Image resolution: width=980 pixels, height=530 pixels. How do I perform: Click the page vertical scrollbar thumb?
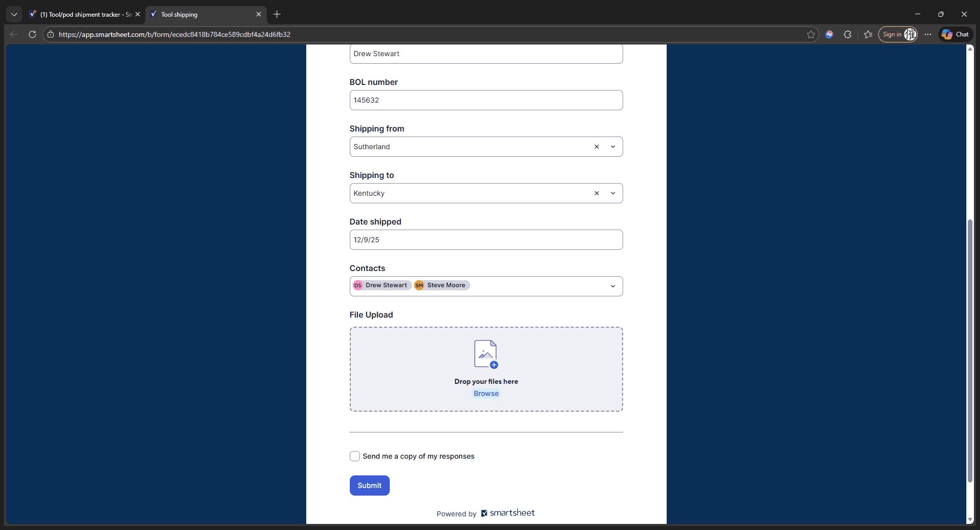click(970, 350)
